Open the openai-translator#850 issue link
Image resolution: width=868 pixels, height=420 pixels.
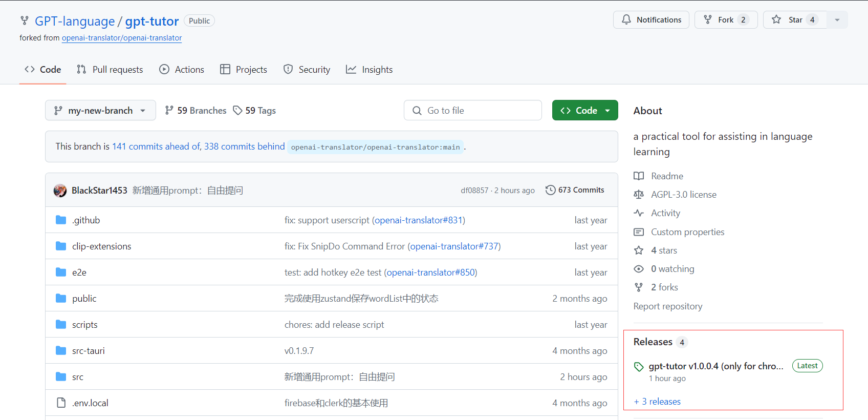click(430, 272)
